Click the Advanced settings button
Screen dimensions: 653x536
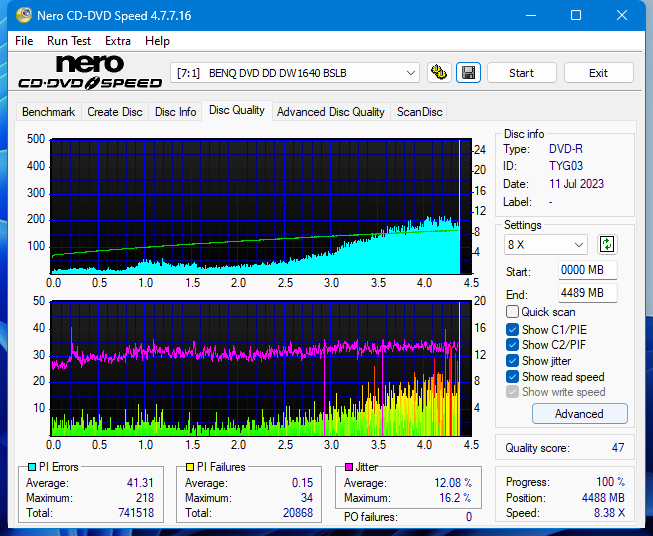tap(579, 414)
